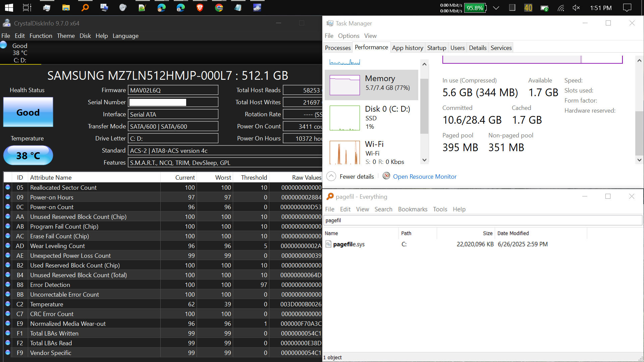
Task: Open the Everything Bookmarks menu
Action: (x=413, y=209)
